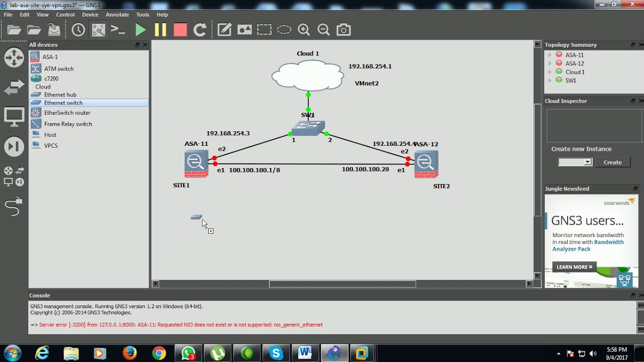Open the Edit menu
This screenshot has height=362, width=644.
[25, 15]
